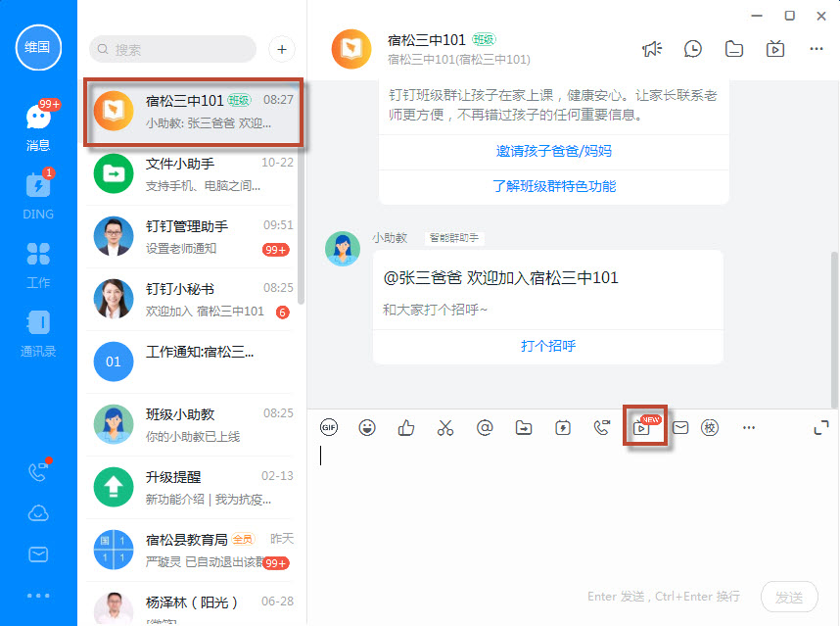Click the 打个招呼 greeting button
Viewport: 840px width, 626px height.
547,346
